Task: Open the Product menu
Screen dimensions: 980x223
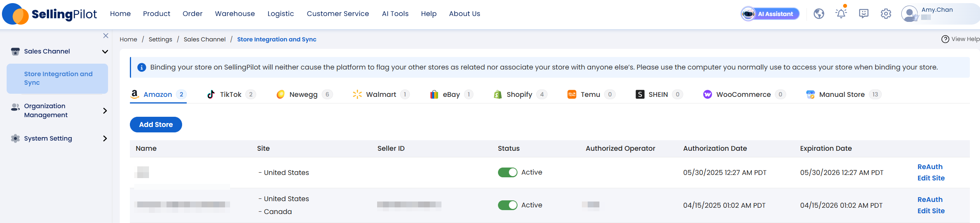Action: click(x=156, y=14)
